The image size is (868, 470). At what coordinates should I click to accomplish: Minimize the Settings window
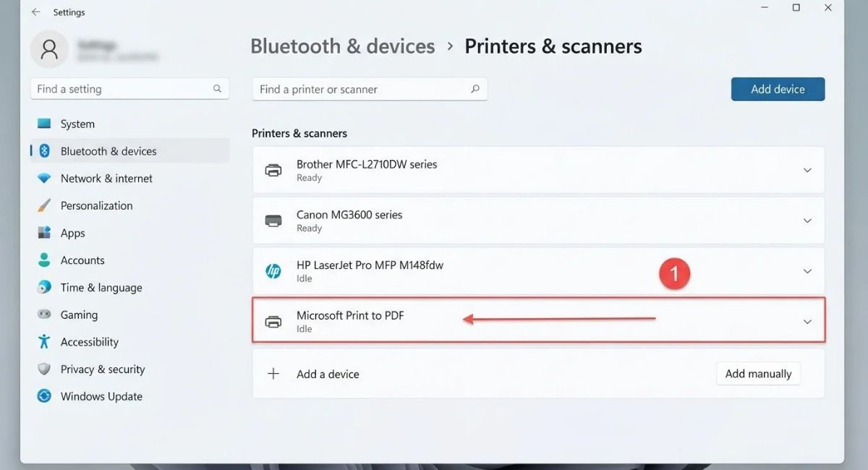click(x=763, y=7)
